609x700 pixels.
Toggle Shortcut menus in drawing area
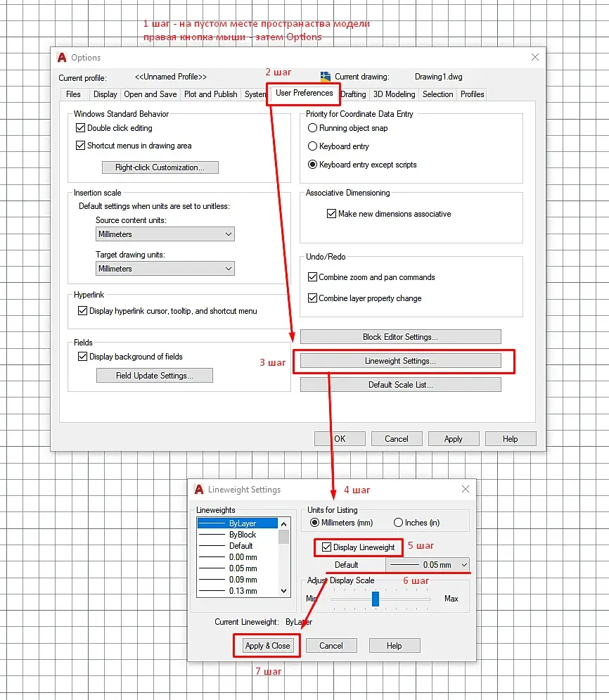point(80,146)
